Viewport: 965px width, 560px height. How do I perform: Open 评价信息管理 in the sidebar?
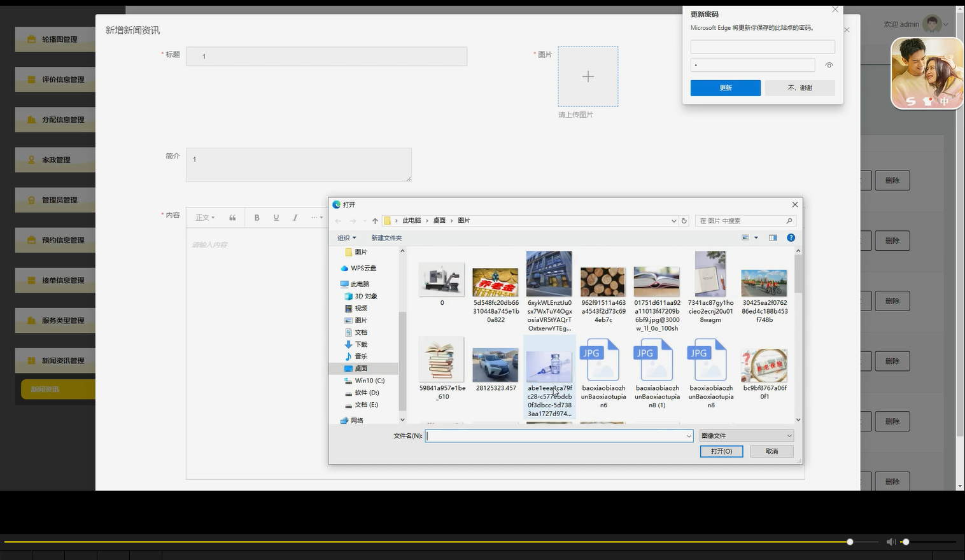point(55,80)
